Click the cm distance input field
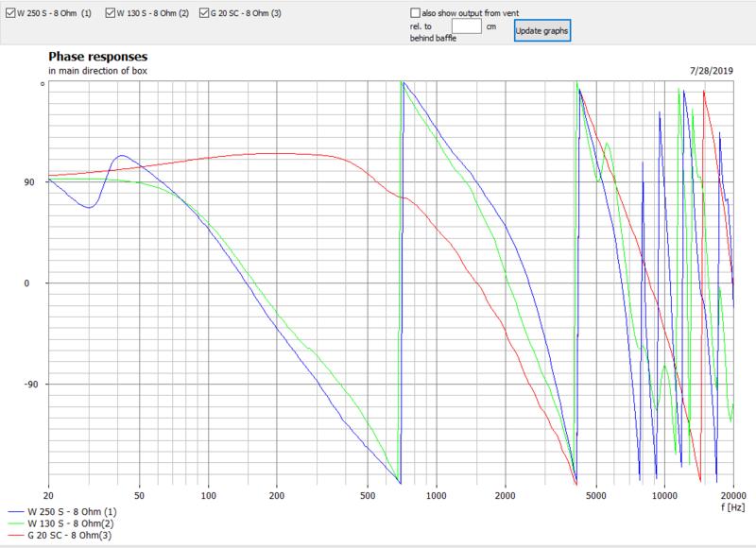Viewport: 756px width, 548px height. pos(468,26)
